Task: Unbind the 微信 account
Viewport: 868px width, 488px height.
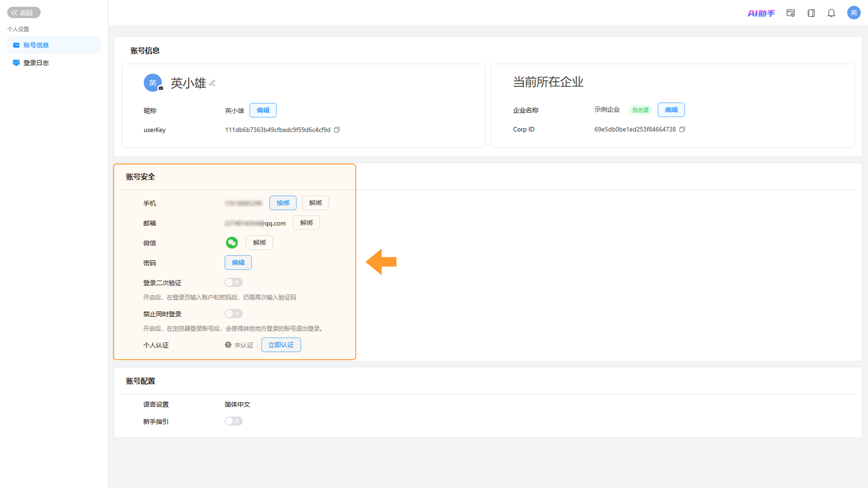Action: click(x=259, y=242)
